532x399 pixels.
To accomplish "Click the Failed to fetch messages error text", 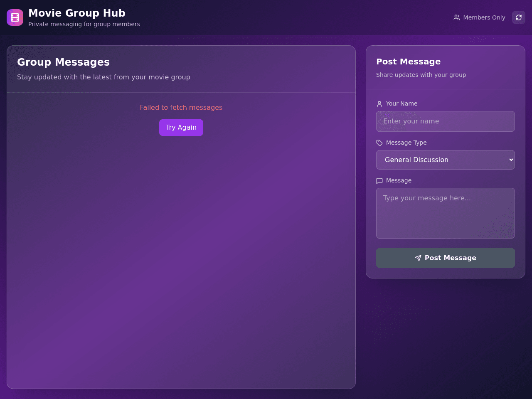I will pyautogui.click(x=181, y=108).
